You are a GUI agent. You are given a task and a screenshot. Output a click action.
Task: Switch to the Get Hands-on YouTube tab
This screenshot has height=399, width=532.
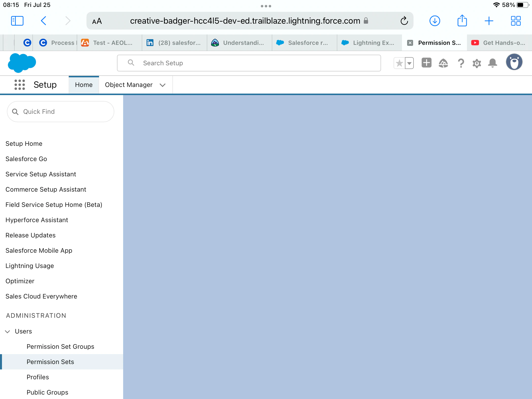(x=499, y=43)
